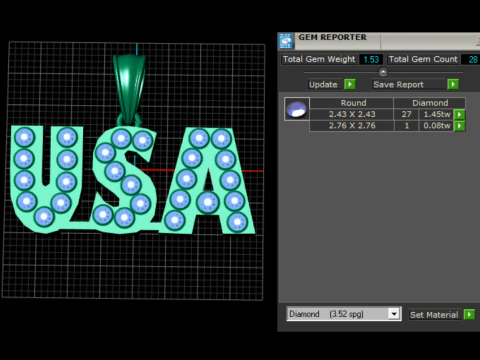Open the Diamond material dropdown

[394, 314]
